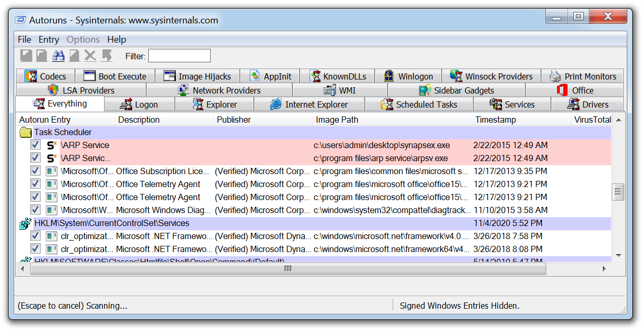Click the greyed-out Delete X toolbar icon
This screenshot has width=644, height=330.
[90, 56]
